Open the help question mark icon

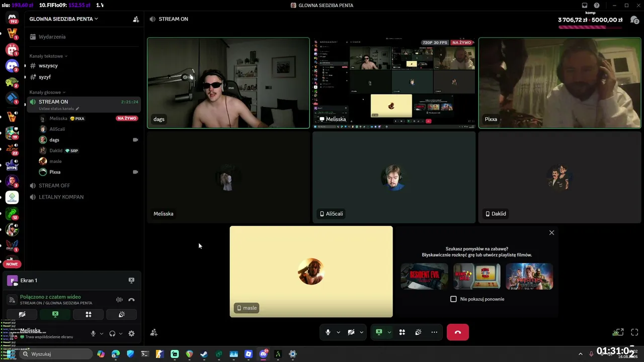click(x=597, y=6)
